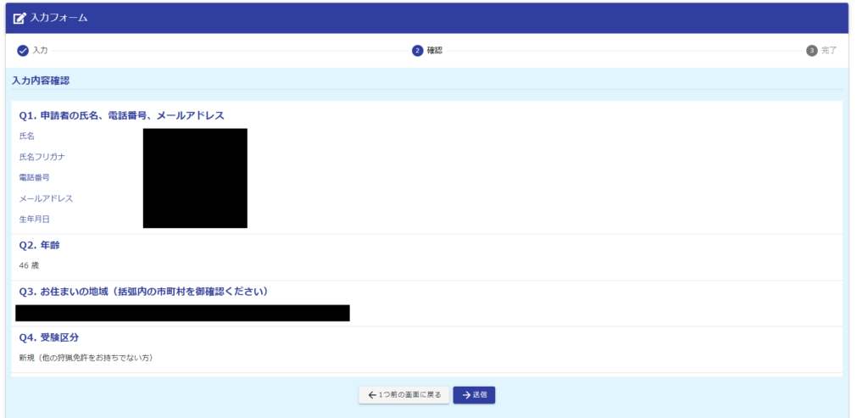
Task: Click the 生年月日 field label
Action: (34, 220)
